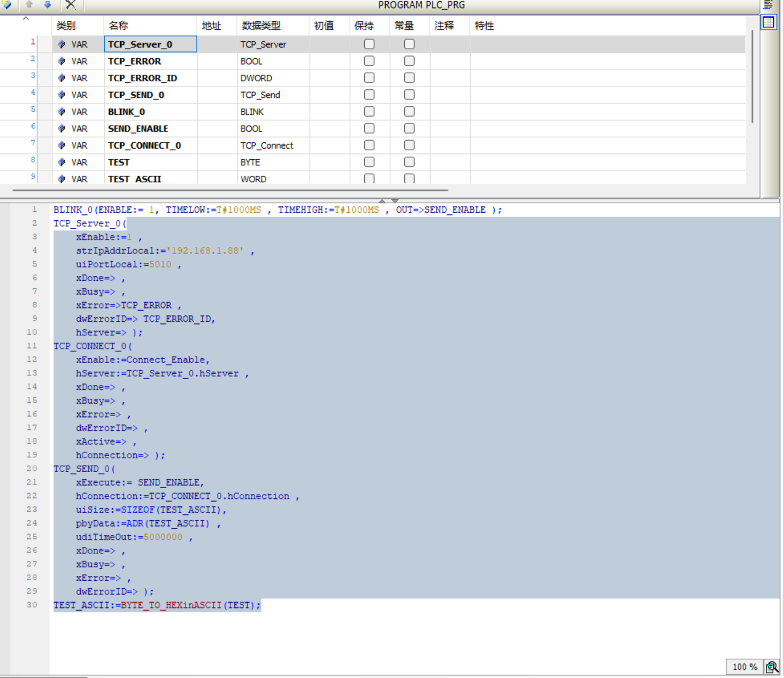Click the DWORD data type cell
The width and height of the screenshot is (784, 678).
(273, 78)
